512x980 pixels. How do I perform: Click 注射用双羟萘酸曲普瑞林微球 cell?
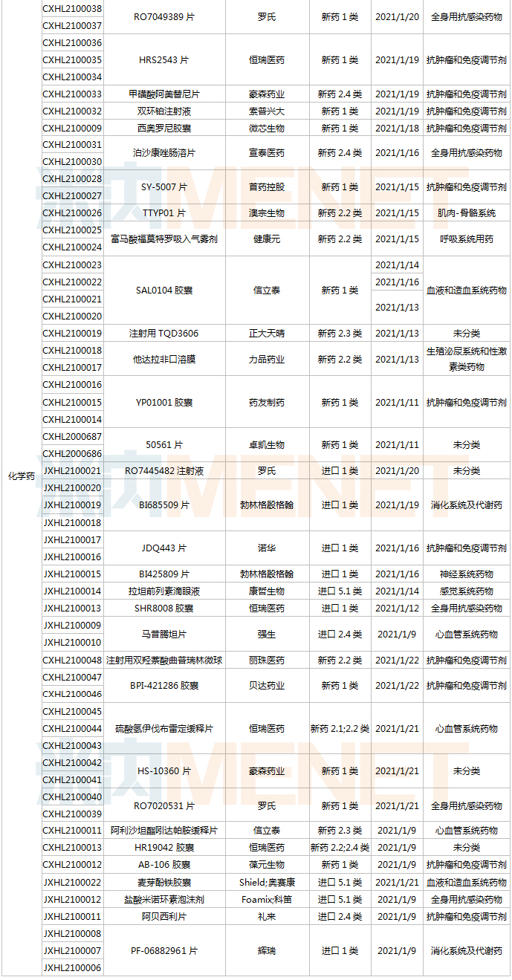click(x=163, y=661)
